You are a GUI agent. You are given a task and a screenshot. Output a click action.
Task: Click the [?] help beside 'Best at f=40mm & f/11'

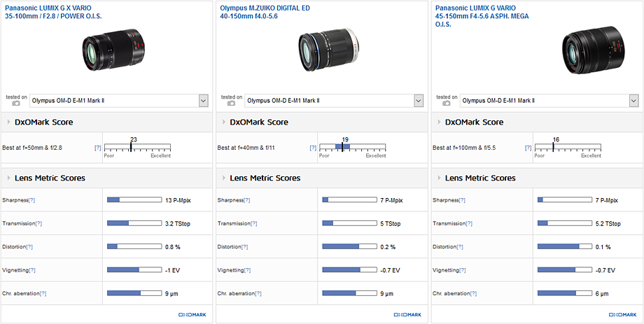click(x=313, y=148)
